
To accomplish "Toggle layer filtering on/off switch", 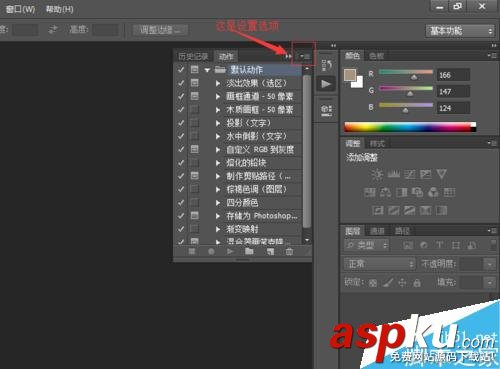I will pos(493,245).
